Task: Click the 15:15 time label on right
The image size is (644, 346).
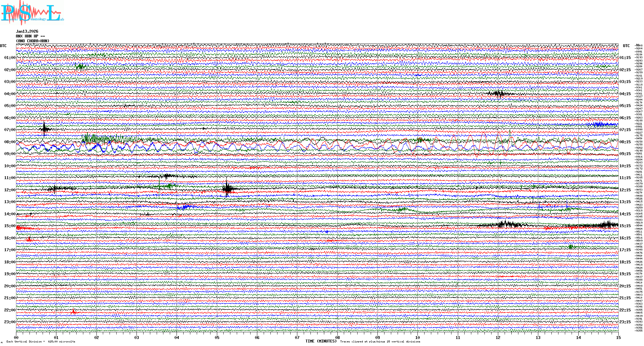Action: (x=625, y=226)
